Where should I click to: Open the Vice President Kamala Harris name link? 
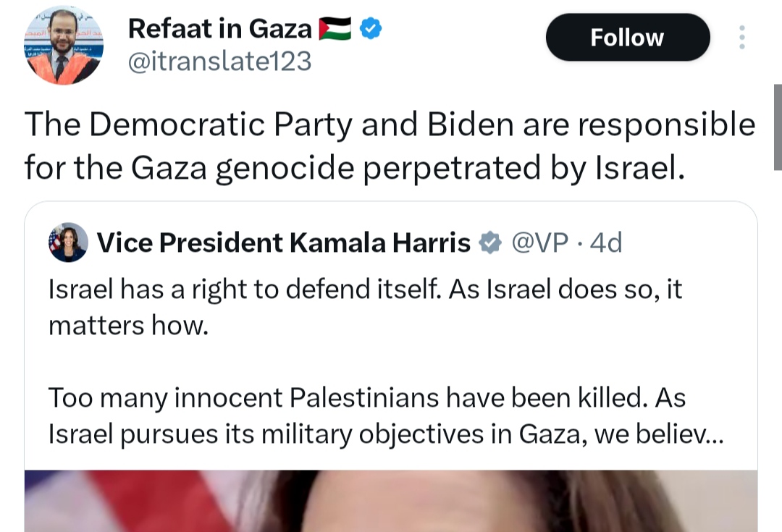click(x=283, y=243)
